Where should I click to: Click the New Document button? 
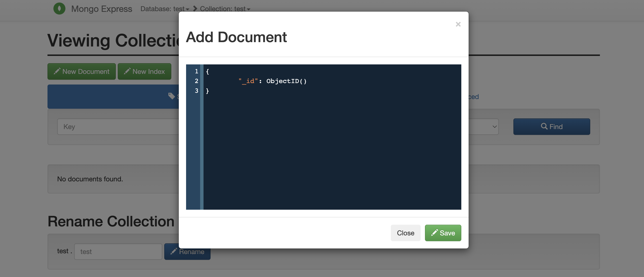point(81,71)
